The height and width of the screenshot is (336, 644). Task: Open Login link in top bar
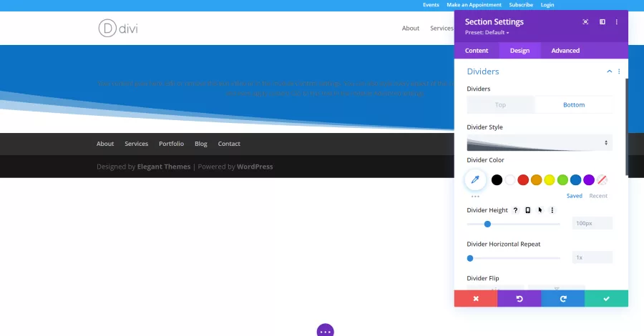(x=547, y=5)
